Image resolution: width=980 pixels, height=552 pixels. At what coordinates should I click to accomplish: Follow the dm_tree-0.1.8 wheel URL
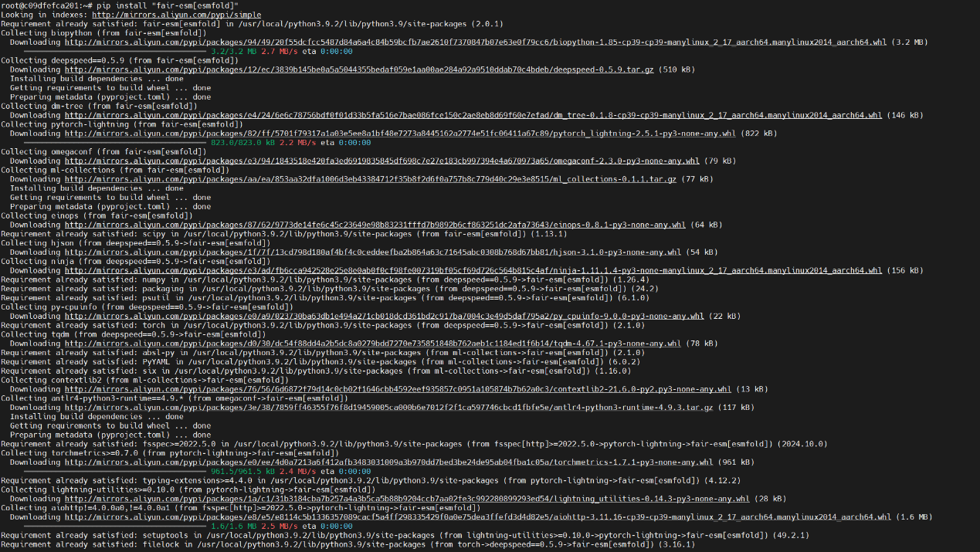(473, 115)
